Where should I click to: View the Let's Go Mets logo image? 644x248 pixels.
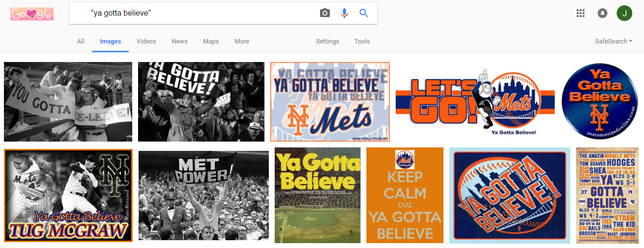pos(475,102)
